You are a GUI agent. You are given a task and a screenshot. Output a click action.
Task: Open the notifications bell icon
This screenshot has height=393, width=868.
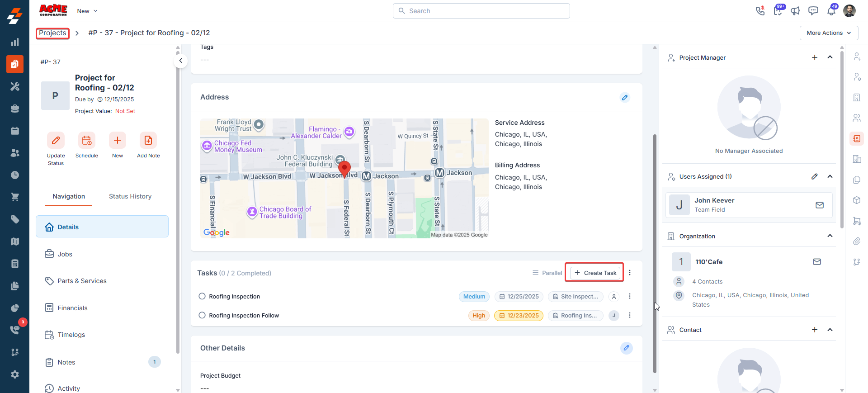coord(831,11)
